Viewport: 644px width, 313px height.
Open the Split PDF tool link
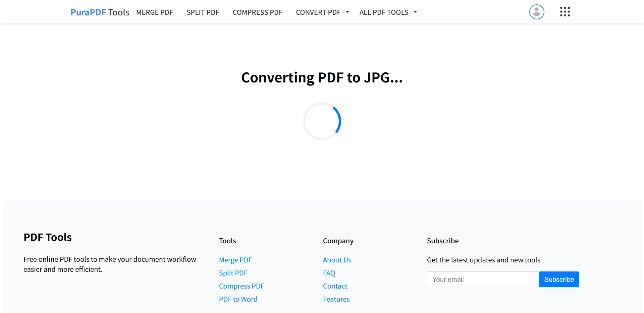[x=233, y=273]
